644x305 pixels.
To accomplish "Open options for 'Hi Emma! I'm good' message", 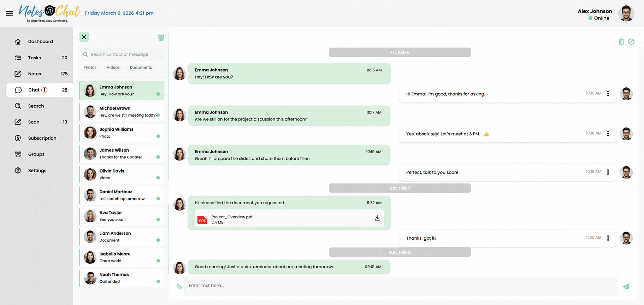I will pos(608,94).
